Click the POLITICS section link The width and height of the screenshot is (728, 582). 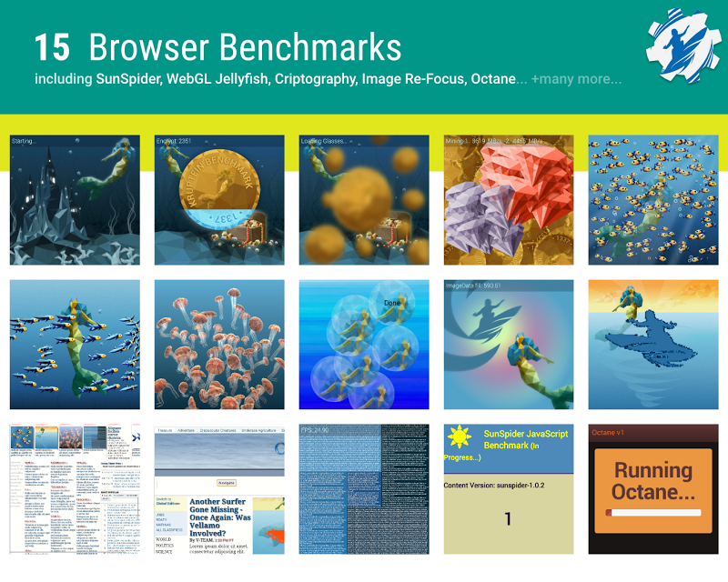[x=165, y=546]
